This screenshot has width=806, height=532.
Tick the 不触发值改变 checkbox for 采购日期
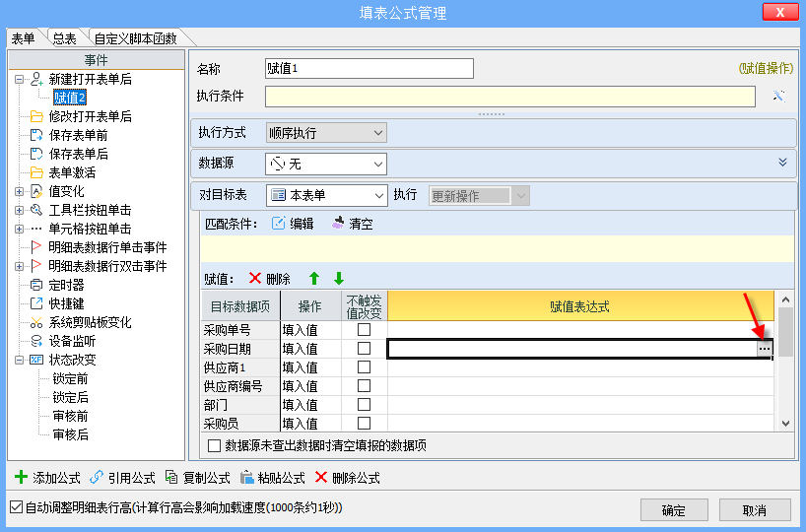tap(364, 349)
